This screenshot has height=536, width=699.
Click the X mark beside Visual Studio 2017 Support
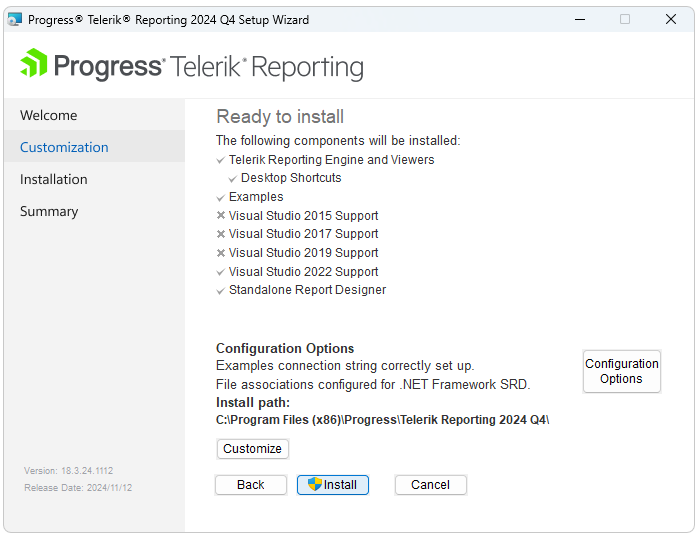[221, 234]
